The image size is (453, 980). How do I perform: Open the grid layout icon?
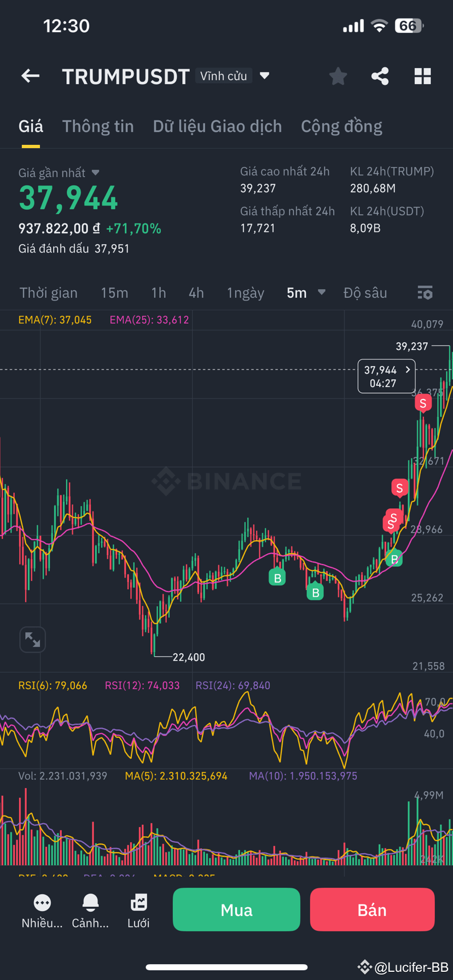422,76
